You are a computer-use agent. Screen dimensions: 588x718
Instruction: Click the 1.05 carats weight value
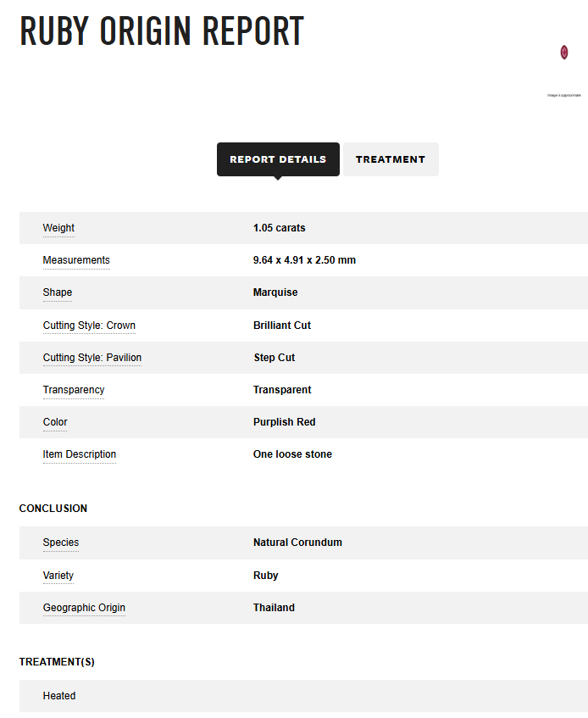[x=279, y=228]
